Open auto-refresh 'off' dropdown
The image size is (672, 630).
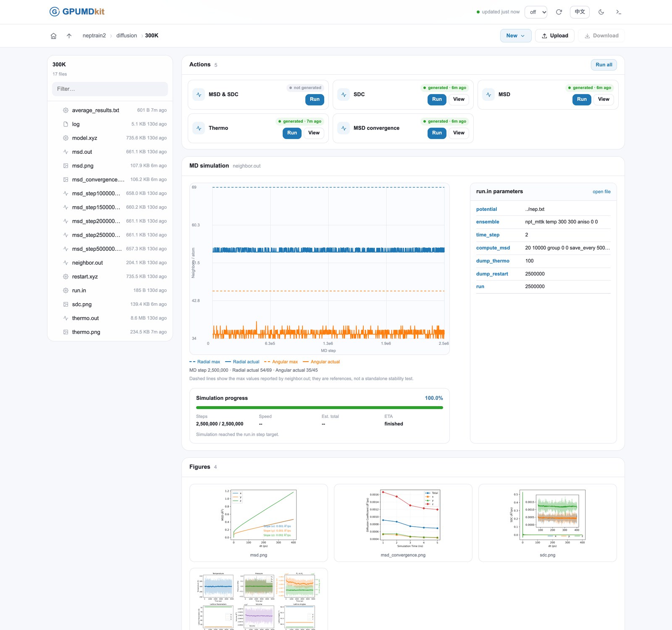pyautogui.click(x=536, y=12)
